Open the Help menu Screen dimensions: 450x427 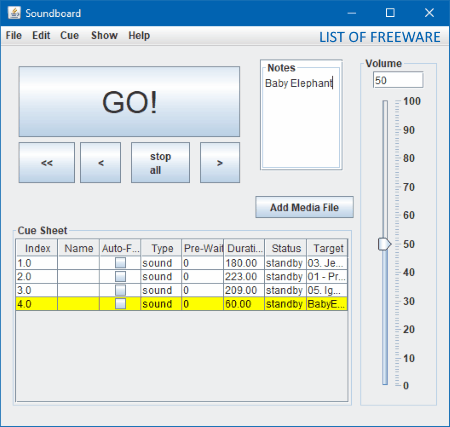tap(139, 35)
